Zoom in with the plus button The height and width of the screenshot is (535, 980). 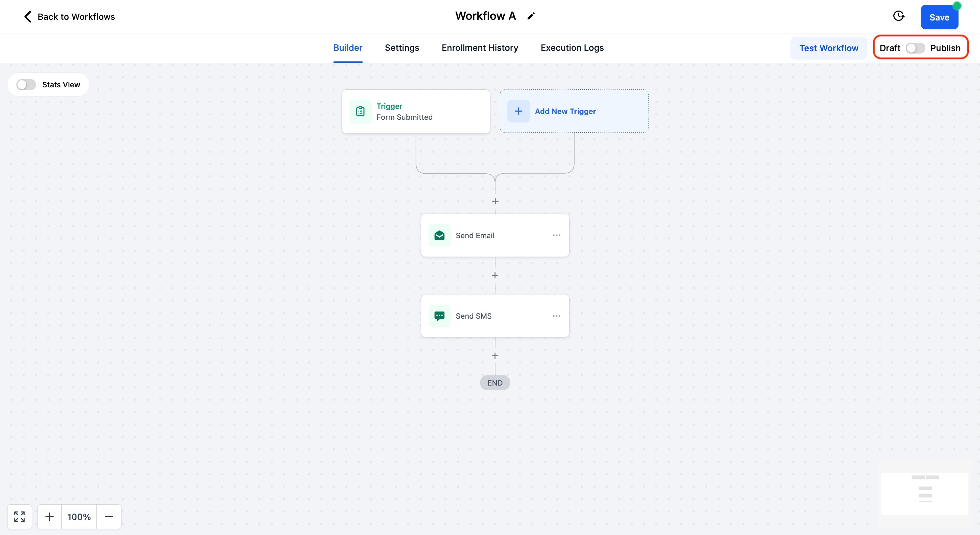(x=49, y=516)
